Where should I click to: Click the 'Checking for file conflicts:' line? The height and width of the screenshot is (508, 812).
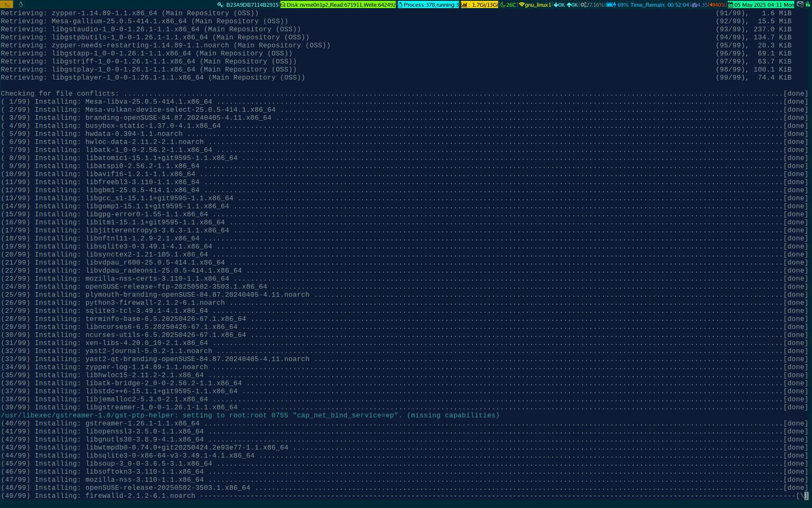[60, 94]
